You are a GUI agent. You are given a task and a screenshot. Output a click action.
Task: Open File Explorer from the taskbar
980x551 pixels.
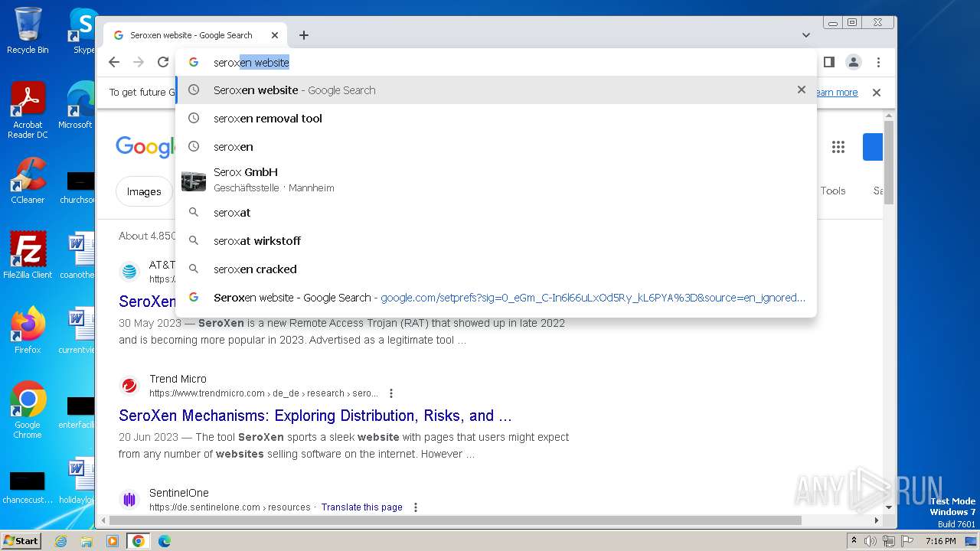tap(87, 541)
